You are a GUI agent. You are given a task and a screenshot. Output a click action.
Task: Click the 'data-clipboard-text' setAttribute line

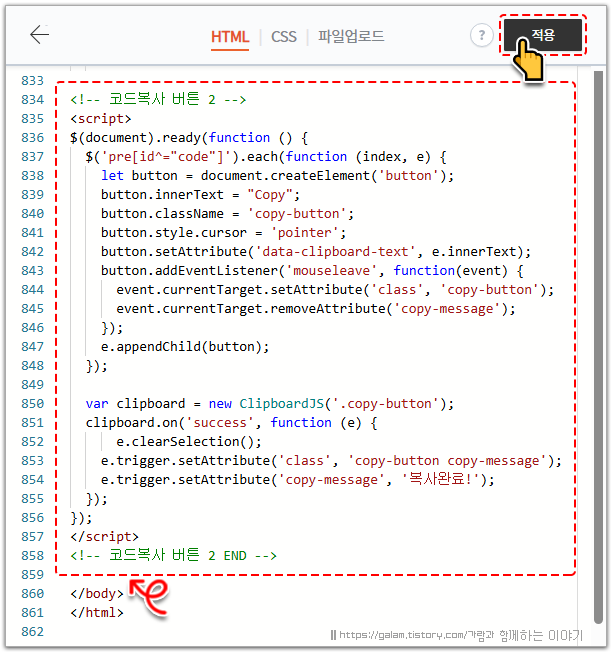pyautogui.click(x=316, y=252)
